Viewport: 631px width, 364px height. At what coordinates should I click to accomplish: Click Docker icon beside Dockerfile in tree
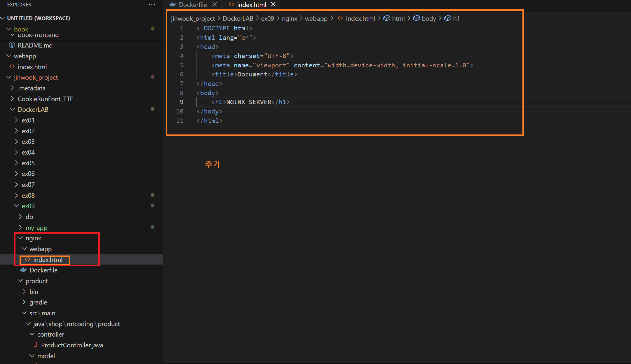click(23, 270)
